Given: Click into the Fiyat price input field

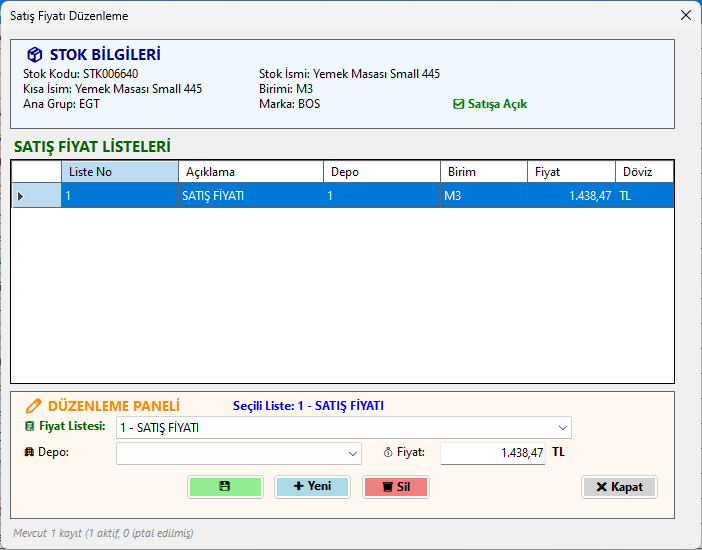Looking at the screenshot, I should tap(492, 453).
